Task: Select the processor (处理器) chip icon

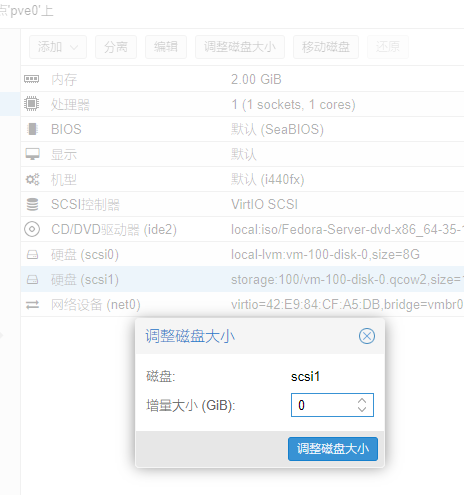Action: point(32,104)
